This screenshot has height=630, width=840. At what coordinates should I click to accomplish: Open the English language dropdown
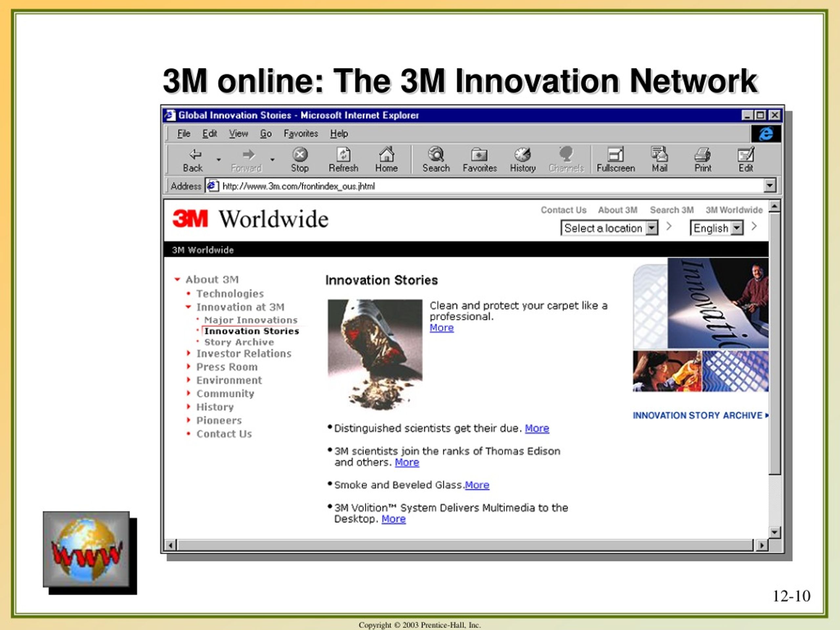tap(717, 228)
